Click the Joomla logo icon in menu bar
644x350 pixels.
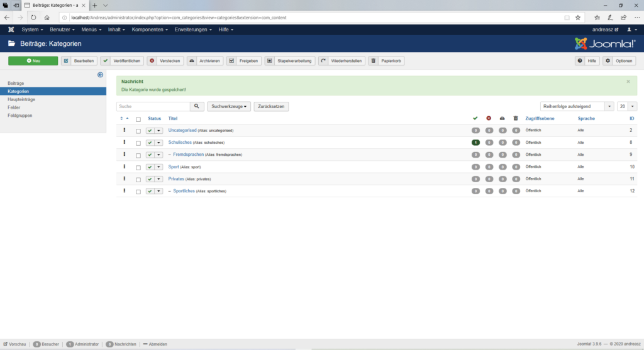(x=11, y=30)
